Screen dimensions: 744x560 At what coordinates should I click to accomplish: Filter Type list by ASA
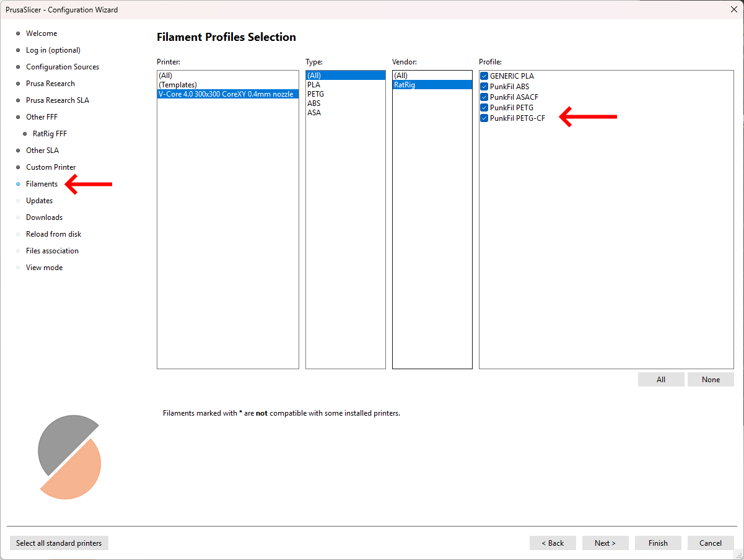(346, 113)
